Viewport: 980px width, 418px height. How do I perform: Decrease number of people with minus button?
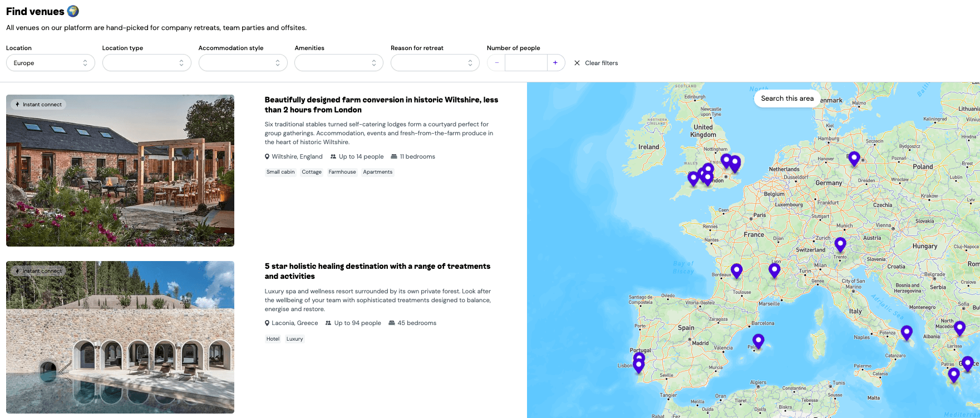click(496, 63)
